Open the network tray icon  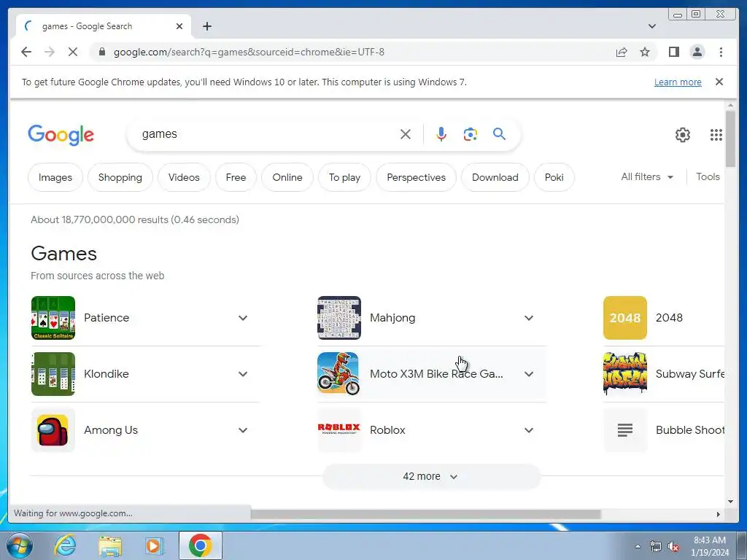click(655, 547)
